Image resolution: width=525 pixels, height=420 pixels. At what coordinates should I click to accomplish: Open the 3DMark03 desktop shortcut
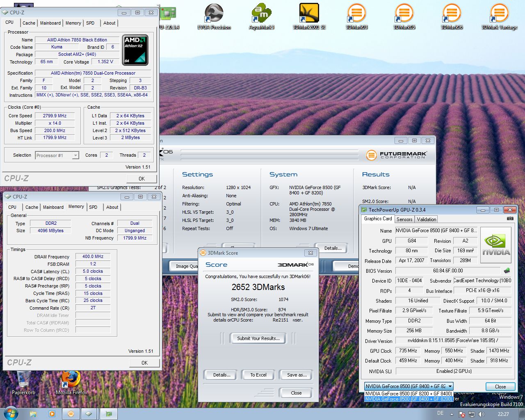[356, 17]
